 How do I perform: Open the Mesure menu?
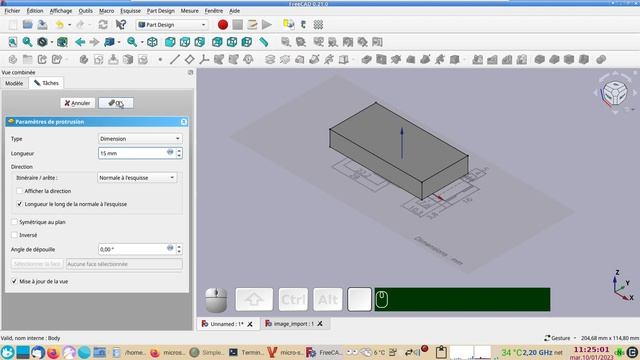[x=189, y=11]
